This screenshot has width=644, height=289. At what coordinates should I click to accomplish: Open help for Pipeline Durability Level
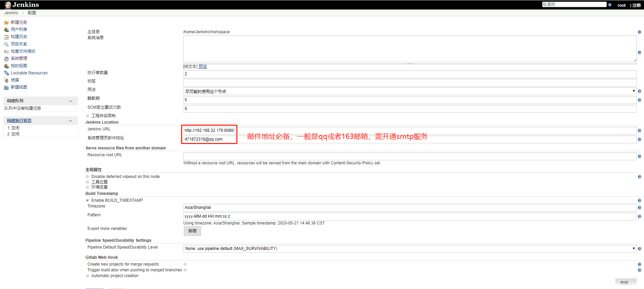pos(639,249)
